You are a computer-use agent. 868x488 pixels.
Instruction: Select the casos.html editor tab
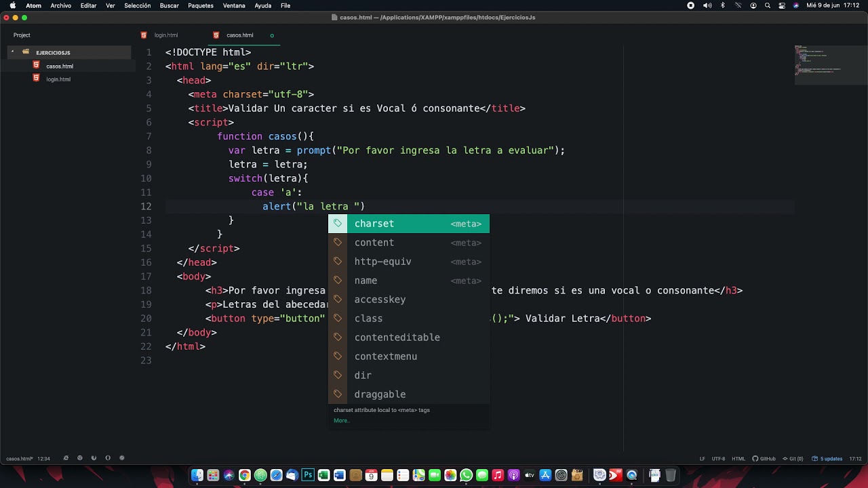tap(239, 35)
